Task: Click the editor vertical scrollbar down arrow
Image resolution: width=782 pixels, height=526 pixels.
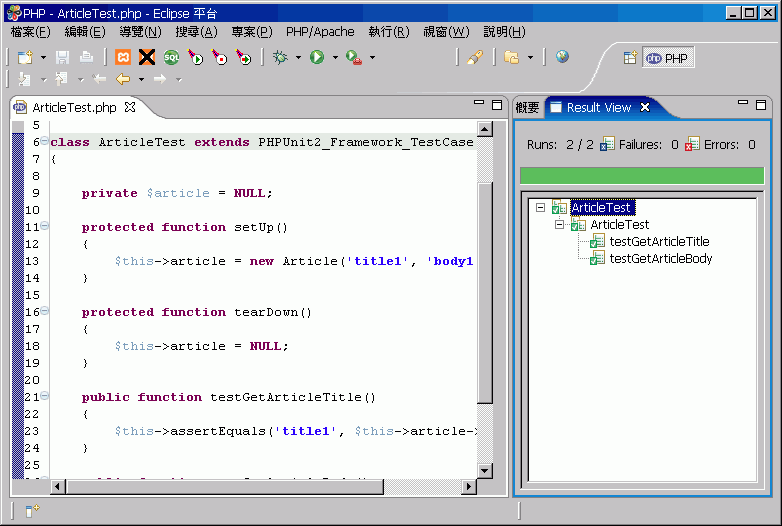Action: pos(485,470)
